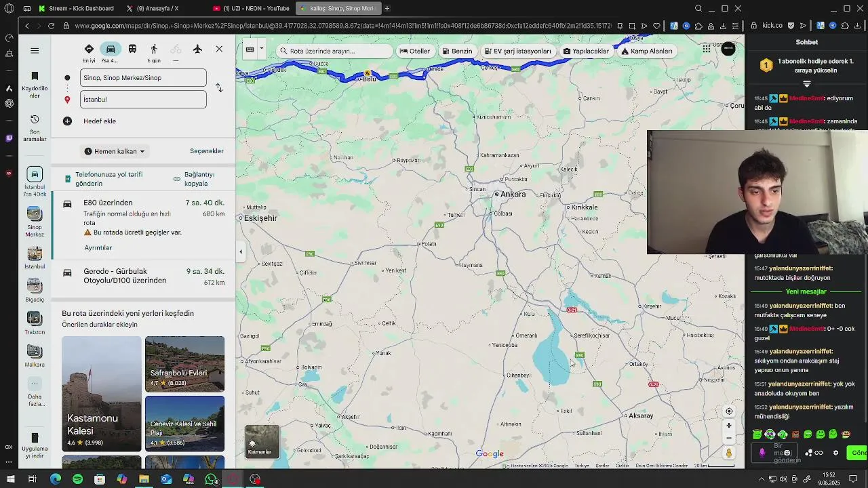This screenshot has width=868, height=488.
Task: Swap start and destination points
Action: click(219, 88)
